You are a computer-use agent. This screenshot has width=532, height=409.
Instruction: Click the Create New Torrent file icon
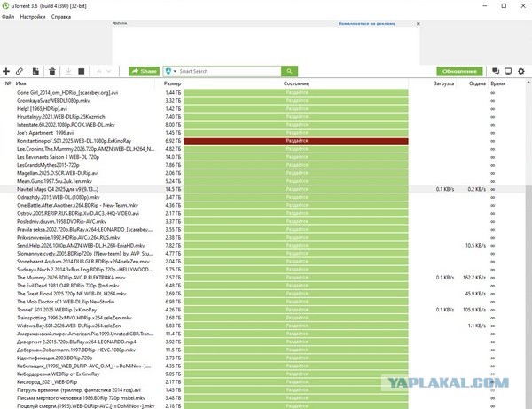[x=35, y=71]
